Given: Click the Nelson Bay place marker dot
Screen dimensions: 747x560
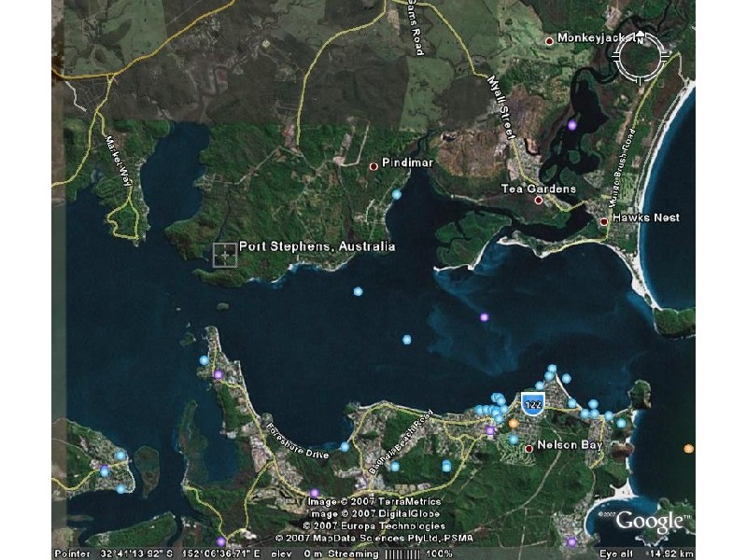Looking at the screenshot, I should click(529, 449).
